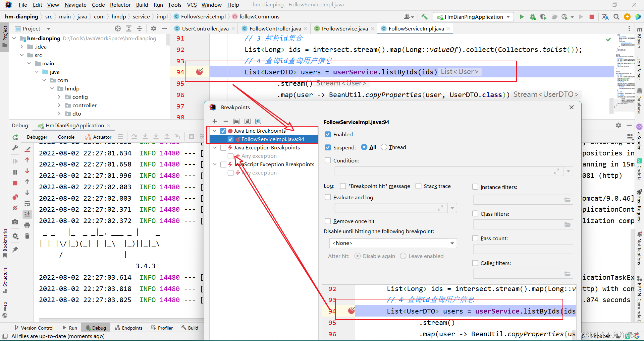
Task: Run HmDianPingApplication with the green play icon
Action: pos(522,17)
